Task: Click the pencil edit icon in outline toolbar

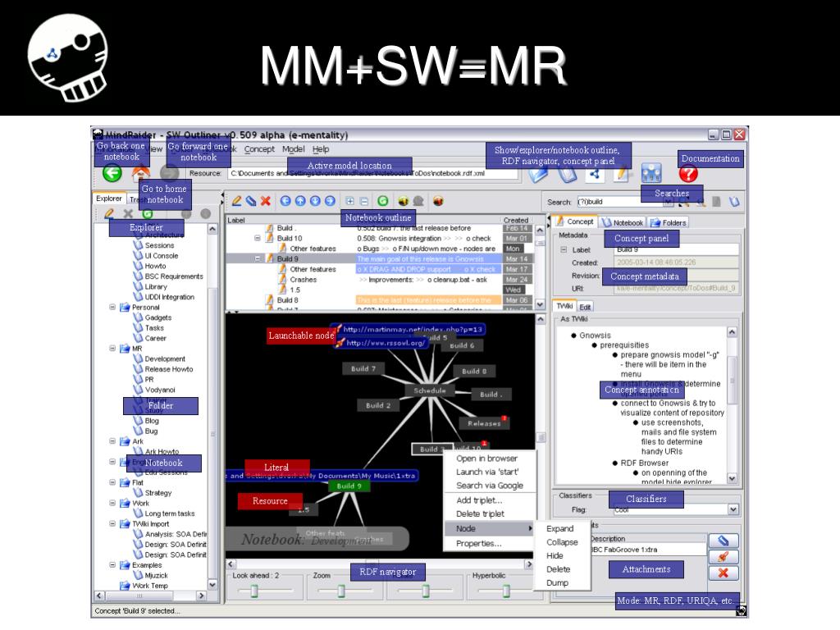Action: (x=236, y=201)
